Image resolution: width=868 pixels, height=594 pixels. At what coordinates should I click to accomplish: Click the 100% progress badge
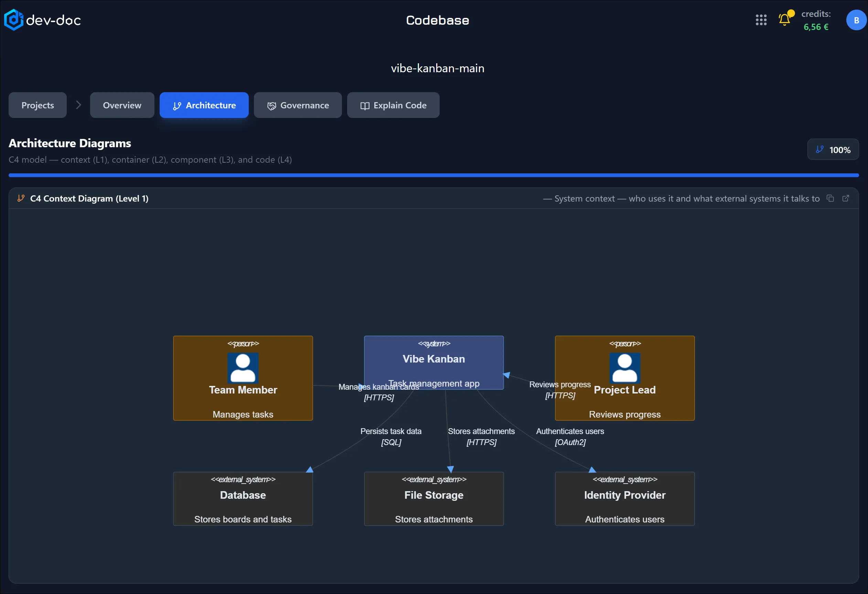coord(833,150)
